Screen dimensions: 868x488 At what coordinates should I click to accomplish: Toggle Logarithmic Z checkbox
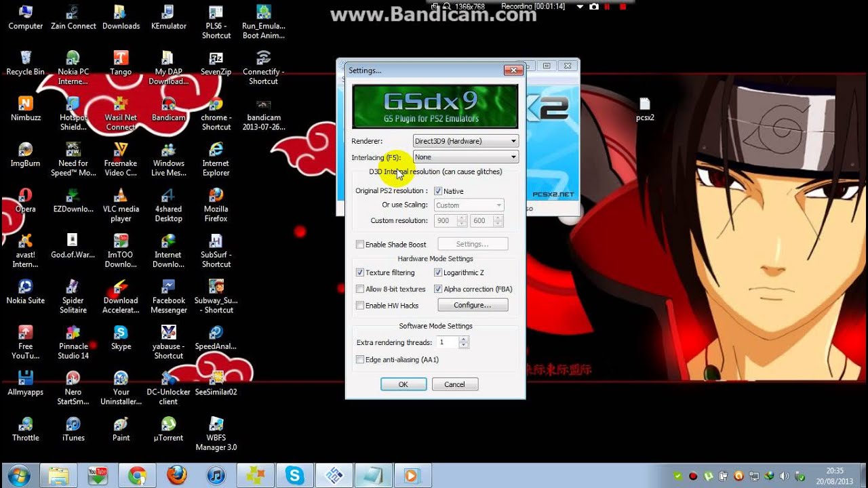pos(438,272)
